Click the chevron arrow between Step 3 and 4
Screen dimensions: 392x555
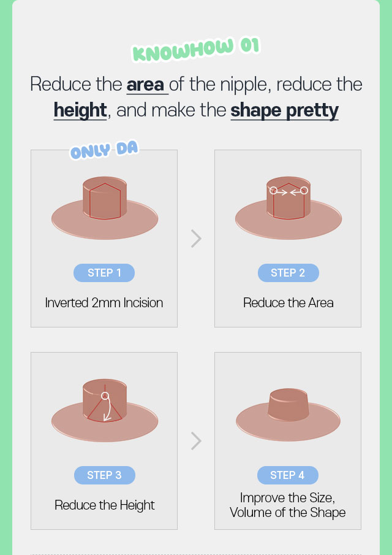(x=196, y=441)
